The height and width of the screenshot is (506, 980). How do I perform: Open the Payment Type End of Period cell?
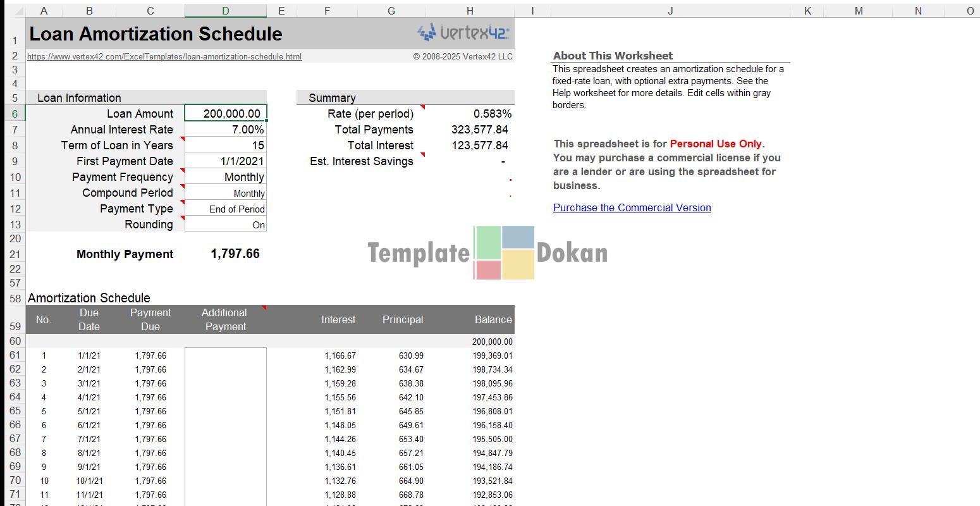pos(226,209)
